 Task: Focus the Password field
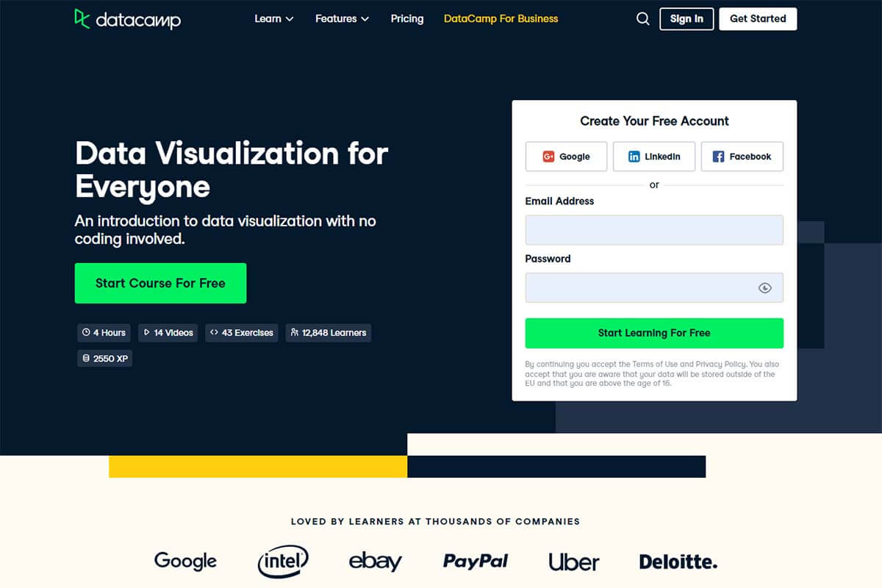pos(654,288)
